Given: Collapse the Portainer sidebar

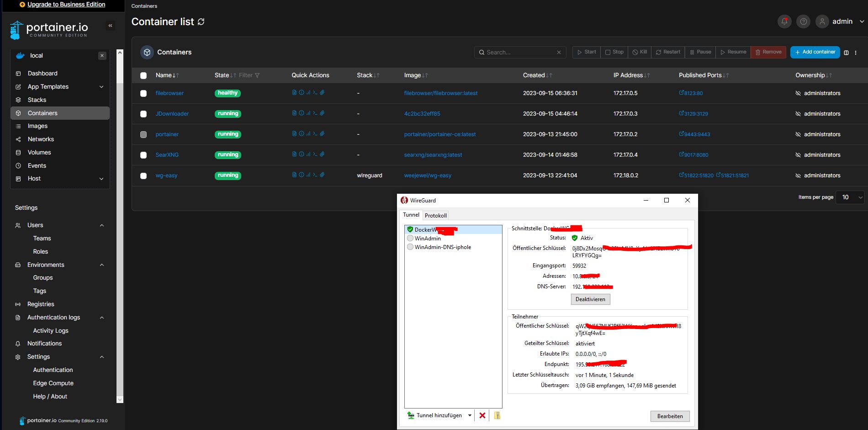Looking at the screenshot, I should pos(110,26).
